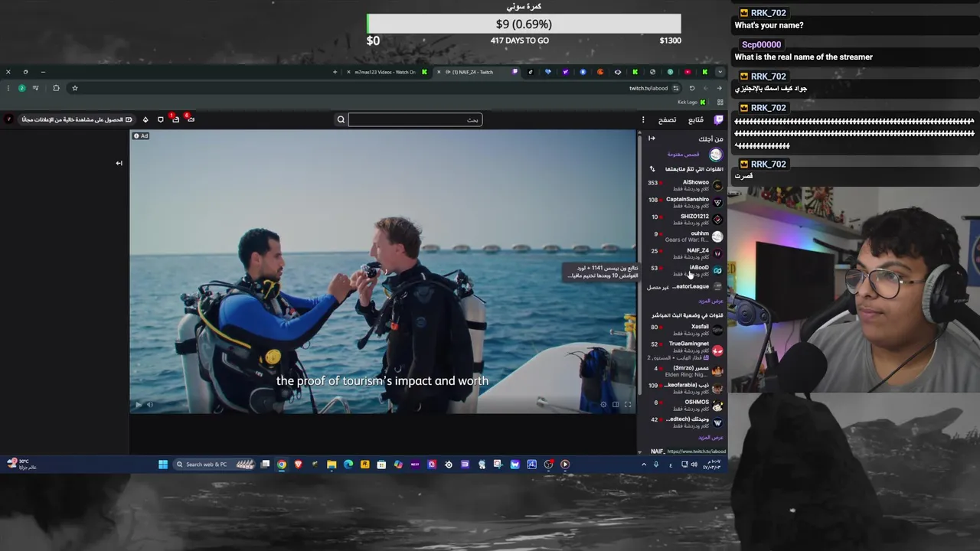Show hidden system tray icons
The image size is (980, 551).
pos(643,465)
